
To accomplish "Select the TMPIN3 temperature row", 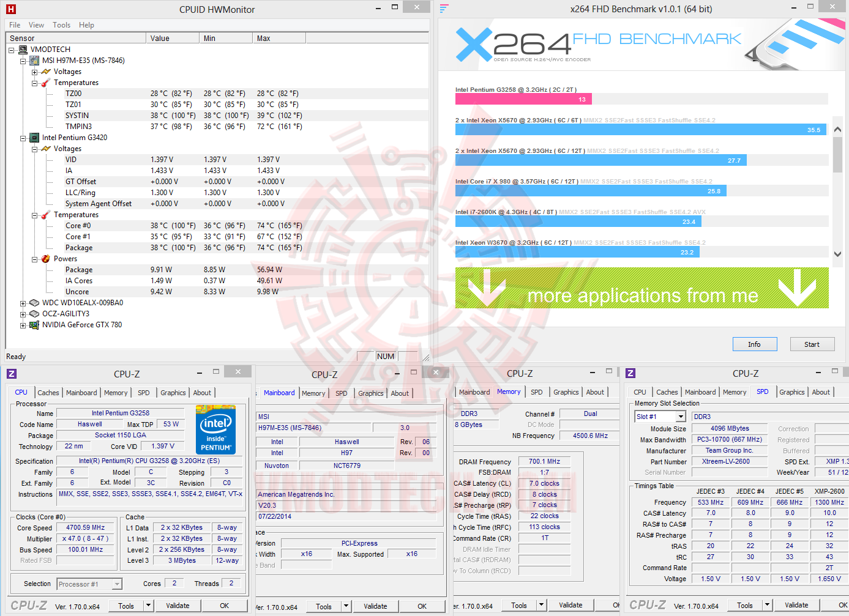I will pos(217,127).
